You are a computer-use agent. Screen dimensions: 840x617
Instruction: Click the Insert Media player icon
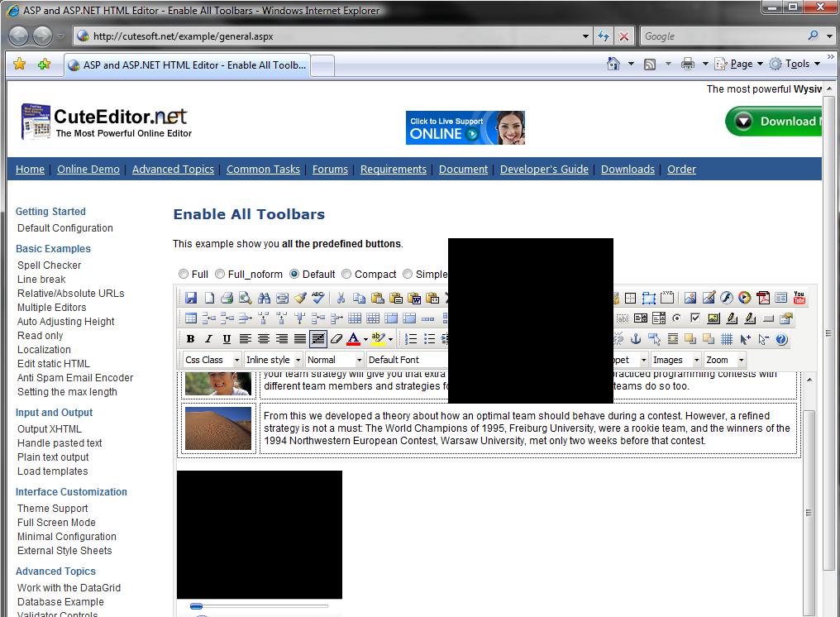coord(745,298)
